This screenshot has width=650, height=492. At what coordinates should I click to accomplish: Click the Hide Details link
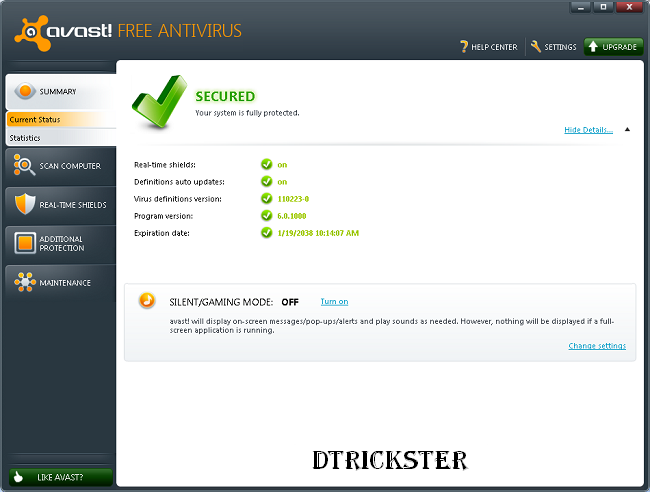pyautogui.click(x=588, y=130)
